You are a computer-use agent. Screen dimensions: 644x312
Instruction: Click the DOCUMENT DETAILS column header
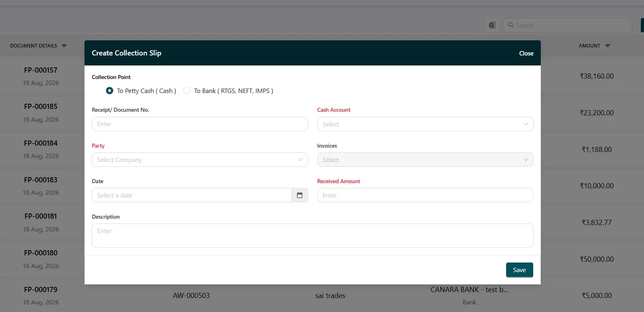(x=33, y=46)
